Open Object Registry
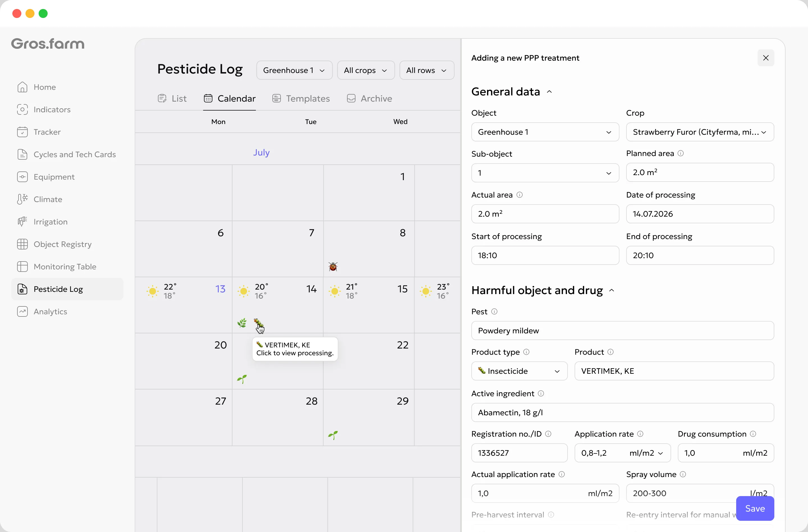This screenshot has height=532, width=808. (x=54, y=244)
